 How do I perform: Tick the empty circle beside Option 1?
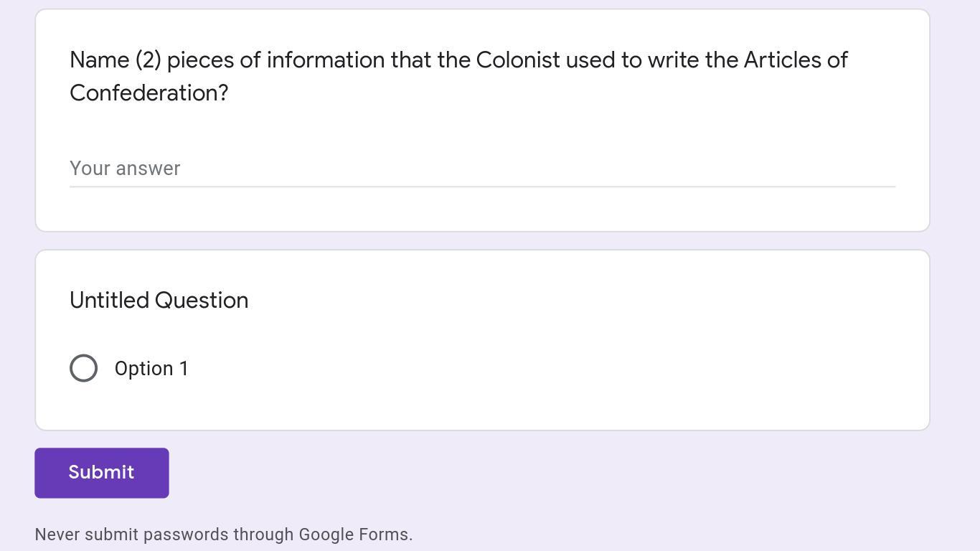pos(84,368)
